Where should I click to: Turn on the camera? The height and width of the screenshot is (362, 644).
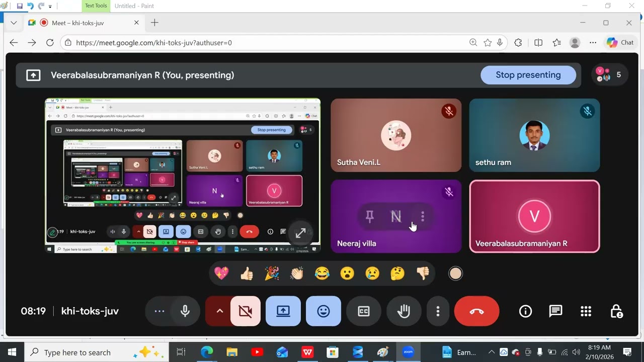click(x=246, y=311)
